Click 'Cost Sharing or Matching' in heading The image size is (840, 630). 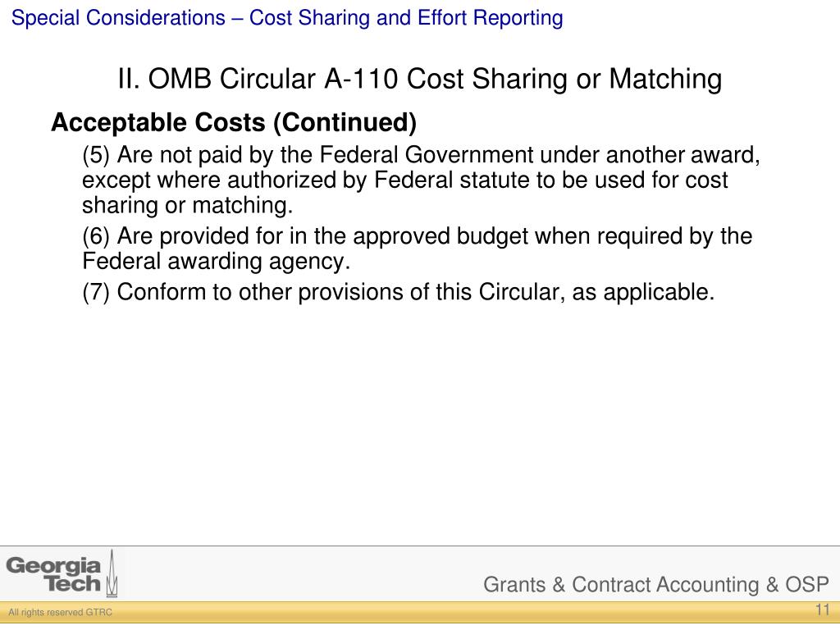pos(564,80)
